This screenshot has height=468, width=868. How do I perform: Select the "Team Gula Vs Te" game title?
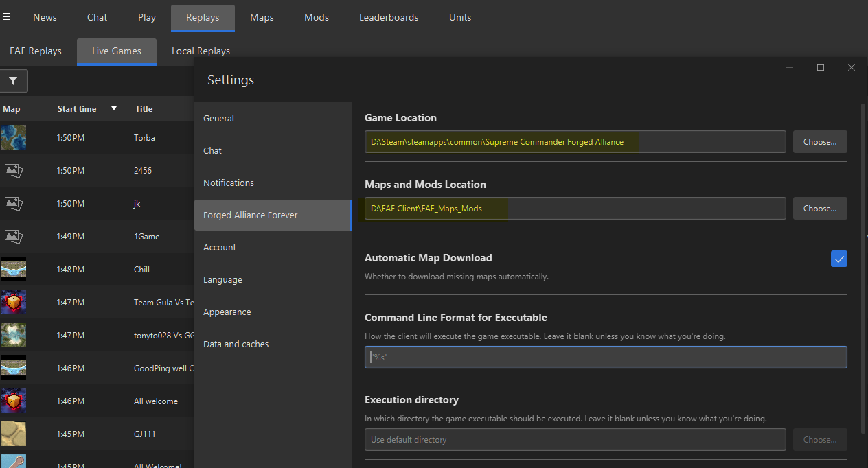(x=163, y=303)
